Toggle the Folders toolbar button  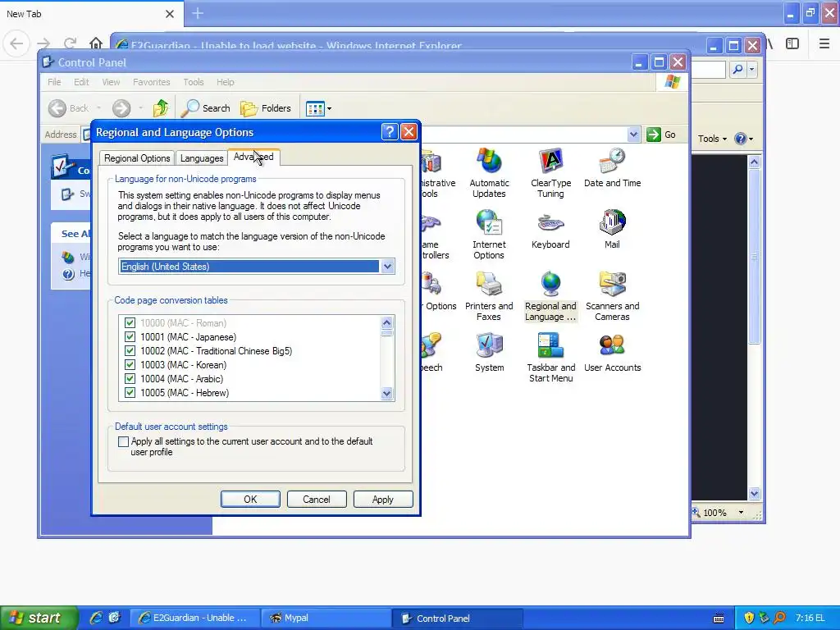266,108
